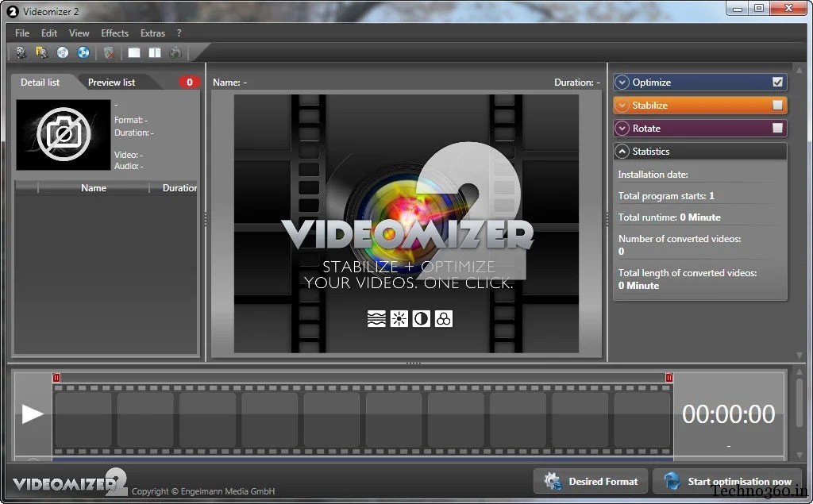Tick the Stabilize checkbox
The image size is (813, 504).
pyautogui.click(x=777, y=106)
